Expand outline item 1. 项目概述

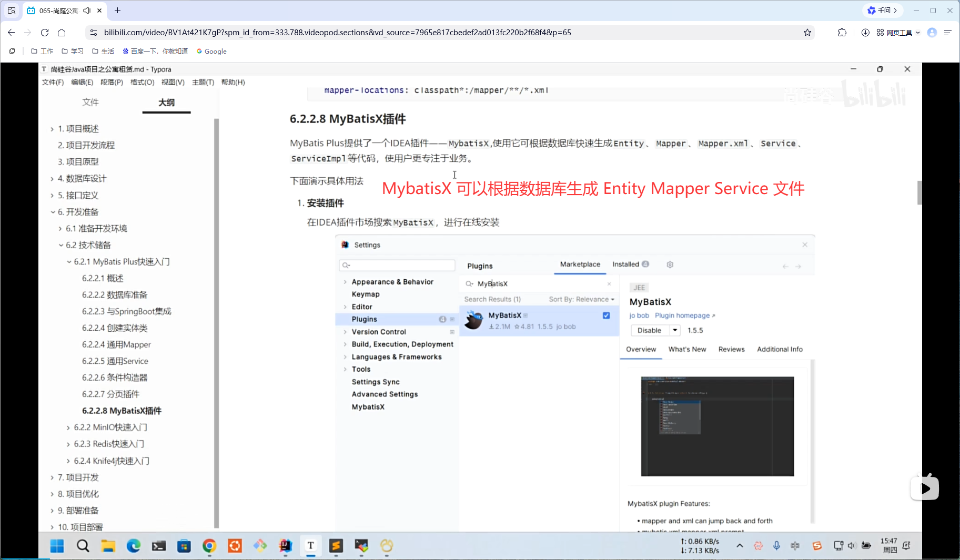click(52, 129)
